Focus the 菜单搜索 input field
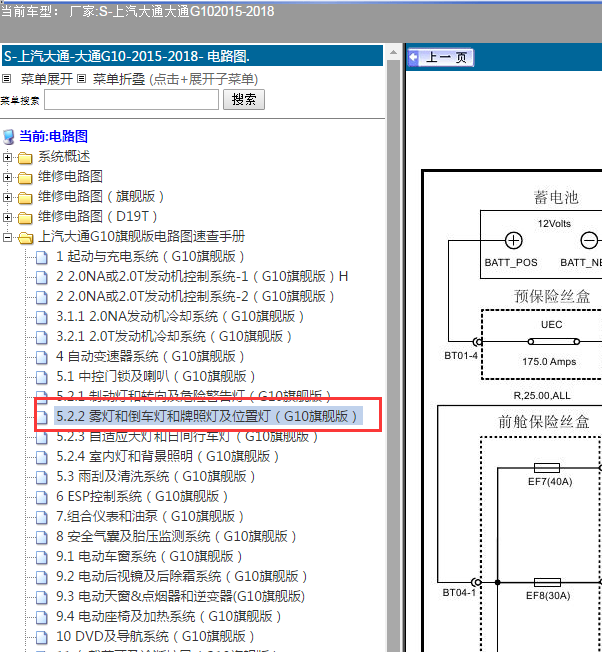Viewport: 602px width, 652px height. pyautogui.click(x=131, y=100)
